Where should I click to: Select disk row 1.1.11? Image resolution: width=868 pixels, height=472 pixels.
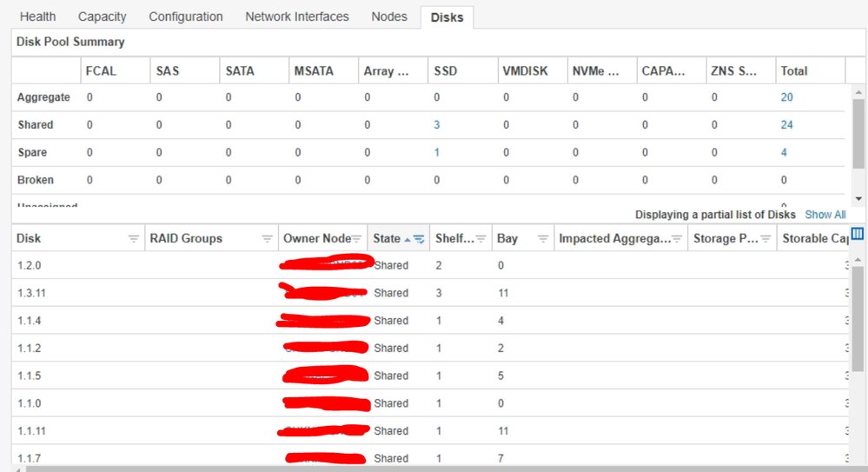pyautogui.click(x=430, y=431)
